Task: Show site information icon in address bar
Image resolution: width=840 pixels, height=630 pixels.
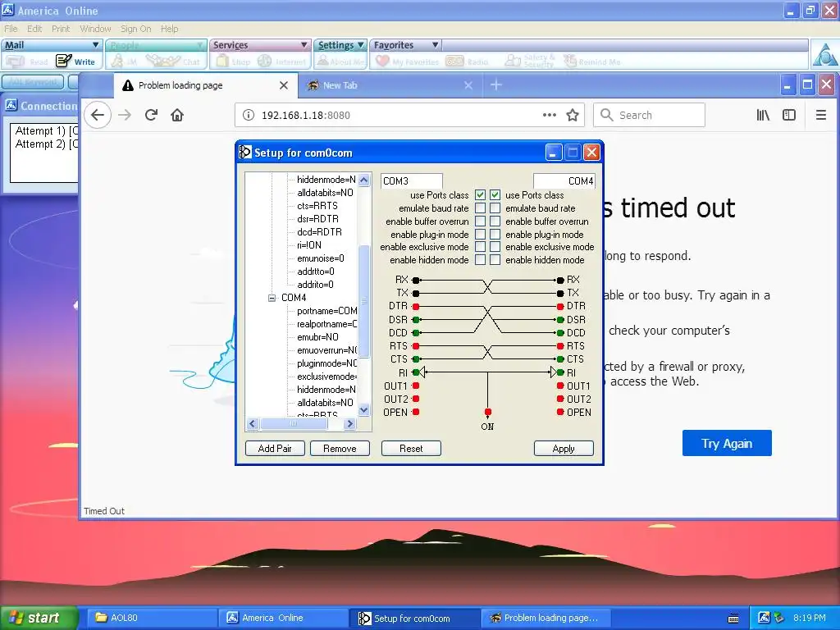Action: click(x=248, y=115)
